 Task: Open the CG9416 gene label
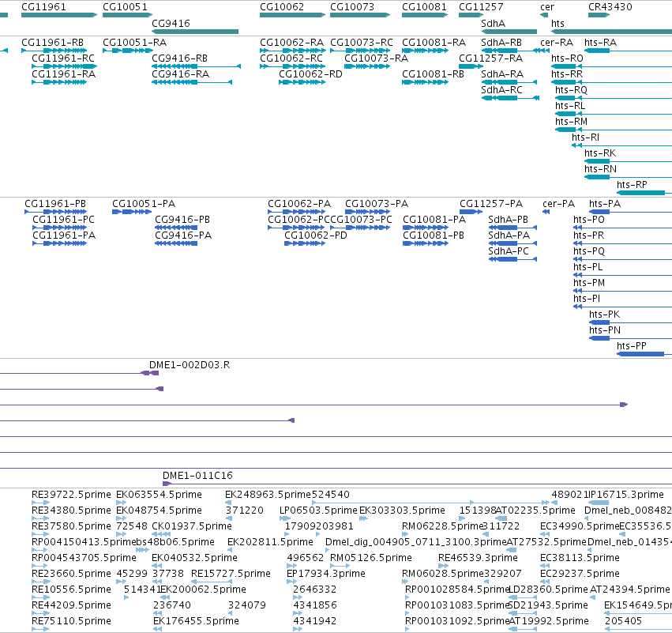click(x=171, y=23)
